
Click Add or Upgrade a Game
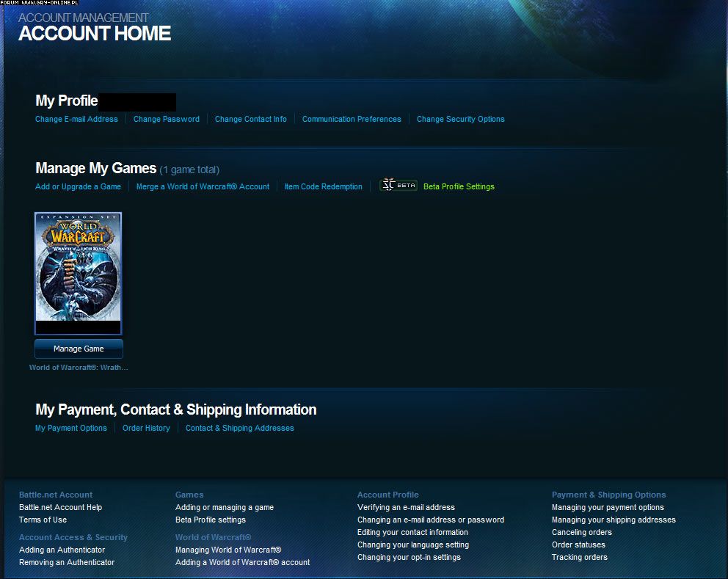tap(78, 186)
